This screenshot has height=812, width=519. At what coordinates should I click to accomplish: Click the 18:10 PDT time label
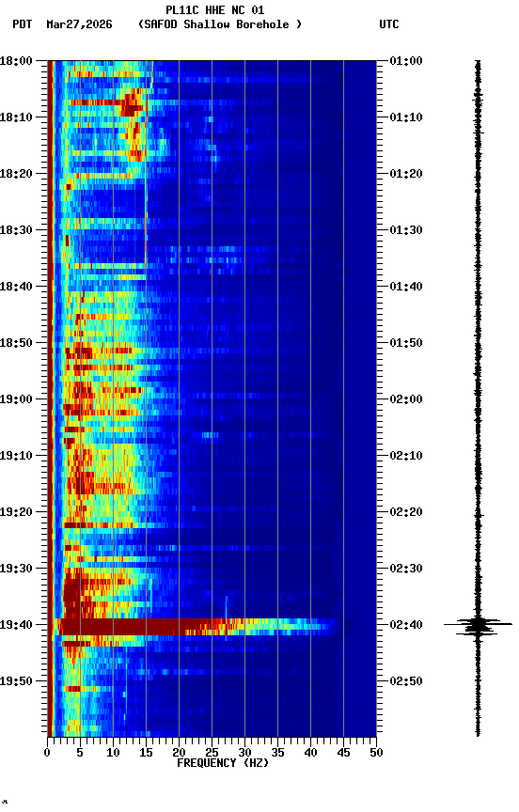pyautogui.click(x=16, y=117)
